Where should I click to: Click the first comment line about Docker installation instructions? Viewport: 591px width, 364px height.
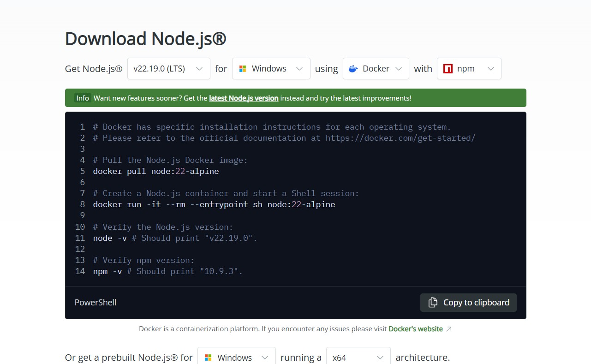click(272, 127)
